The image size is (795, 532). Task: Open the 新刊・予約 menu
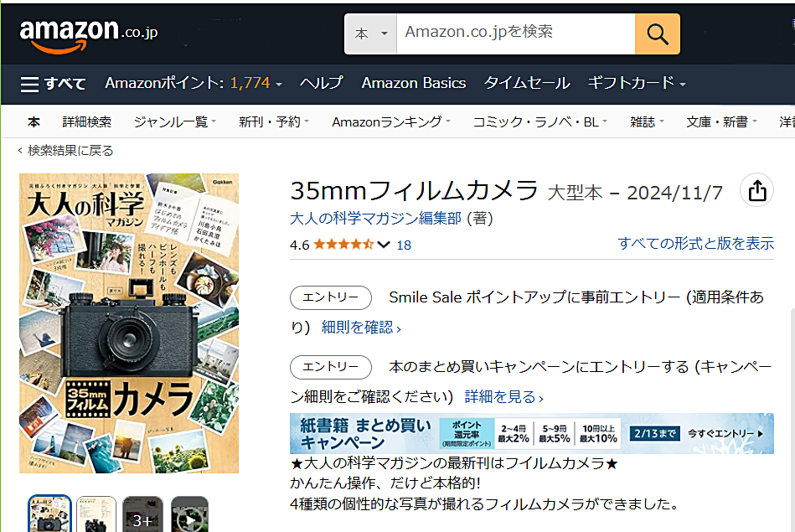pyautogui.click(x=273, y=121)
